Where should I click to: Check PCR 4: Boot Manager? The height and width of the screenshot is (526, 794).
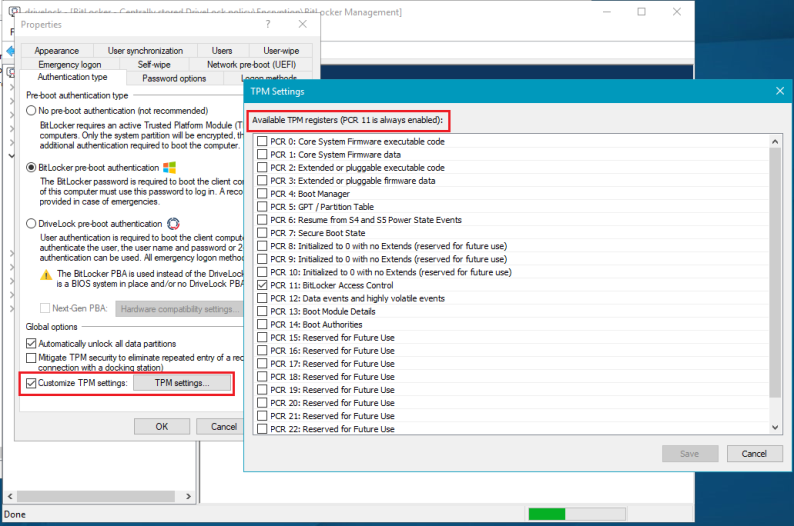(x=262, y=194)
